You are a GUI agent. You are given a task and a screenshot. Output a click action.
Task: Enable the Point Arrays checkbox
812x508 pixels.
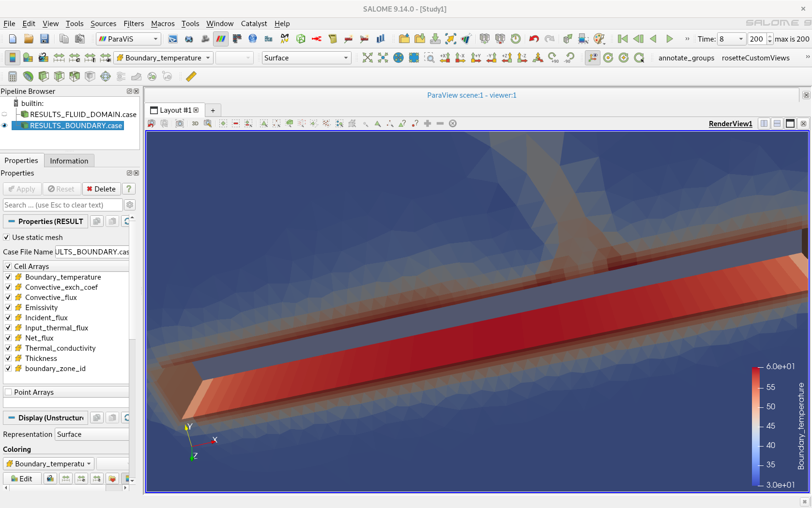click(x=8, y=392)
